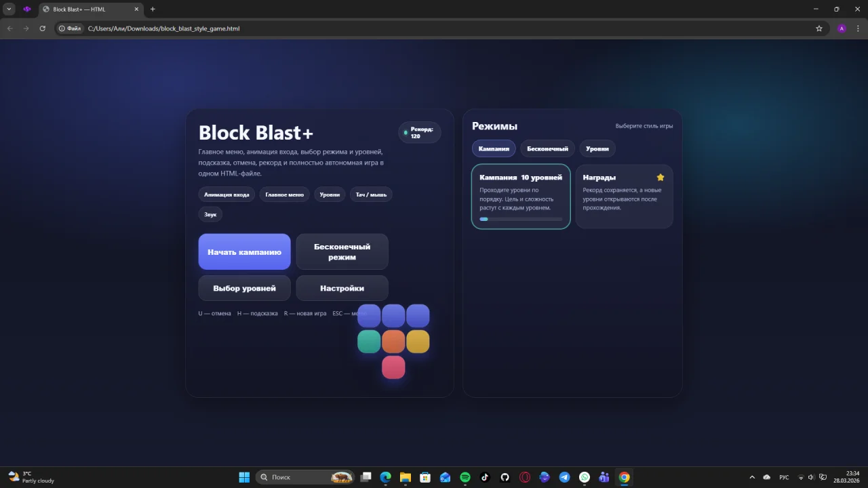Open Microsoft Teams from the taskbar
This screenshot has height=488, width=868.
click(604, 477)
